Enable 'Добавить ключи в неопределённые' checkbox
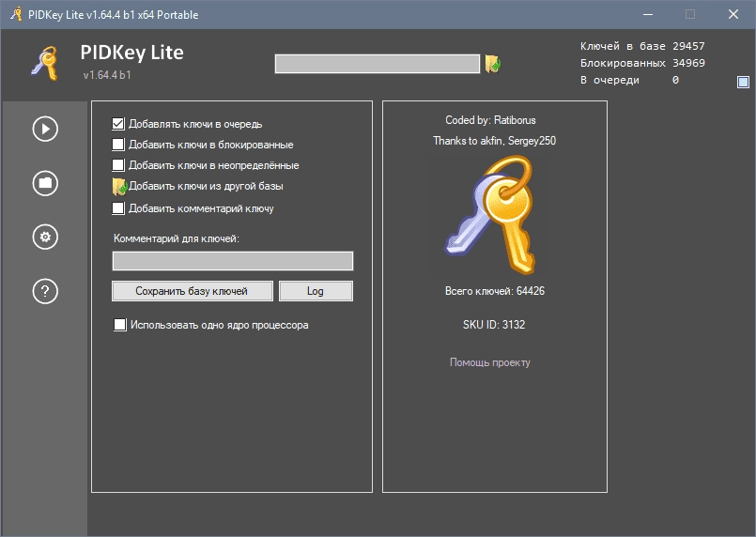This screenshot has height=537, width=756. (x=118, y=165)
